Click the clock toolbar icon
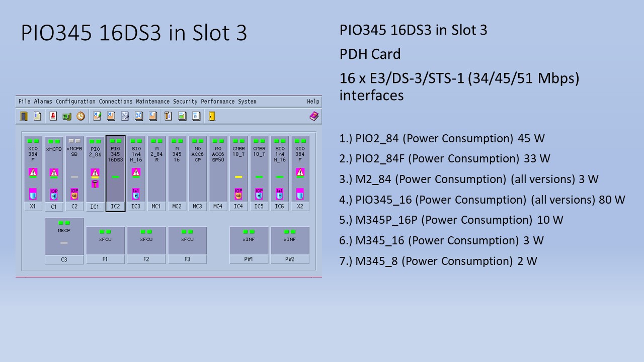This screenshot has height=362, width=644. pyautogui.click(x=80, y=116)
